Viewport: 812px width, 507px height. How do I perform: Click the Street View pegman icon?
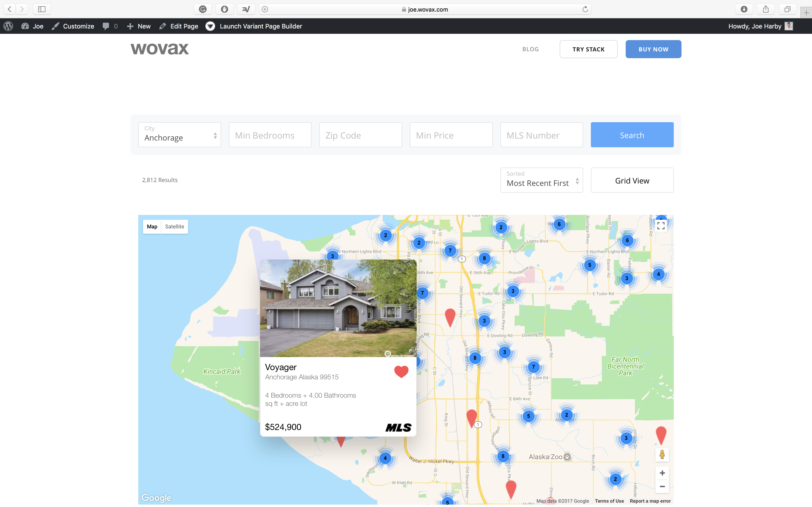point(662,455)
